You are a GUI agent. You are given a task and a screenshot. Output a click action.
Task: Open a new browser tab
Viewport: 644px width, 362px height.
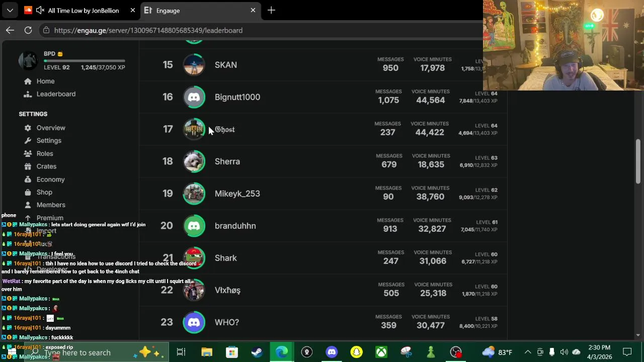(x=271, y=10)
